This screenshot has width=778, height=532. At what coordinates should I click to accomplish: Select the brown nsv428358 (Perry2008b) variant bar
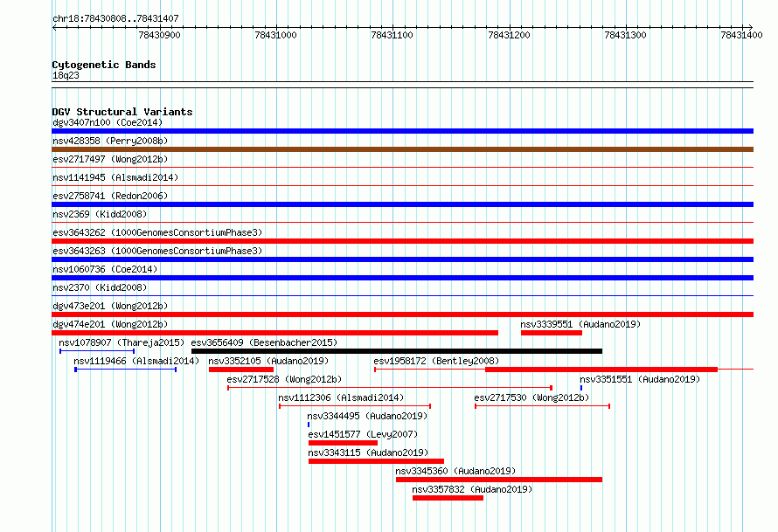click(402, 149)
